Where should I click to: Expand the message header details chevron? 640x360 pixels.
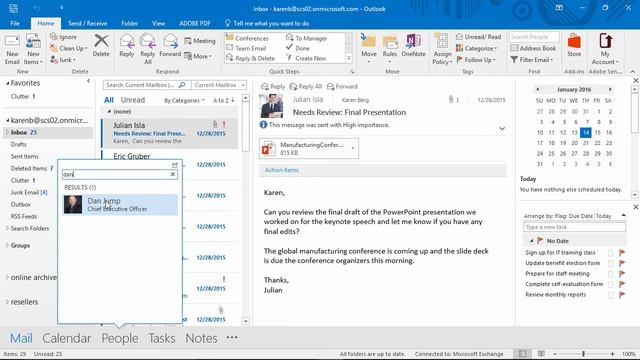tap(502, 129)
